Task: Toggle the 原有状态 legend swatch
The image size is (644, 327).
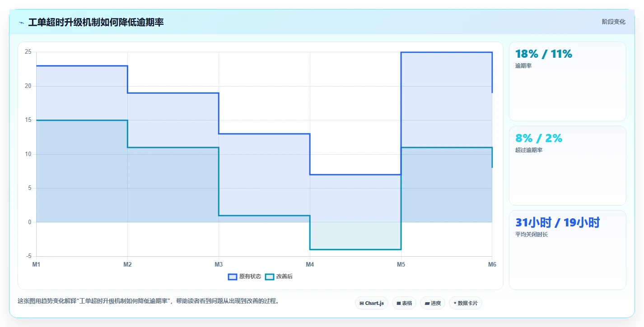Action: click(x=233, y=276)
